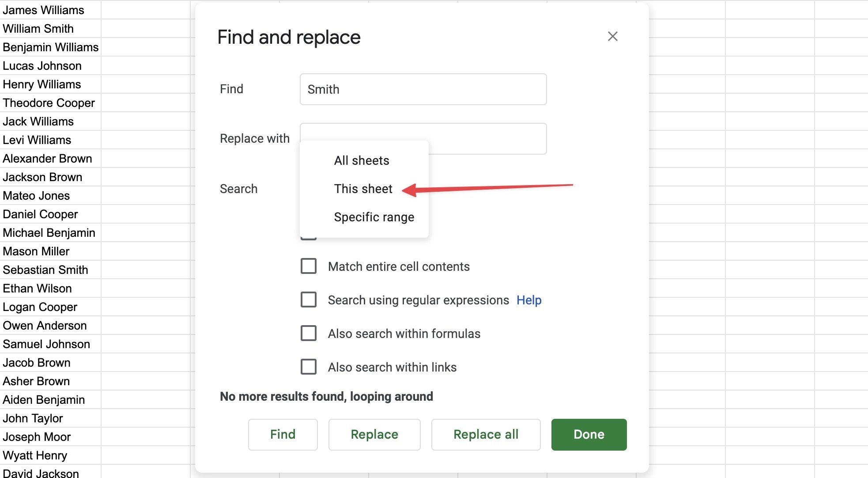
Task: Click the Find text field containing Smith
Action: [423, 89]
